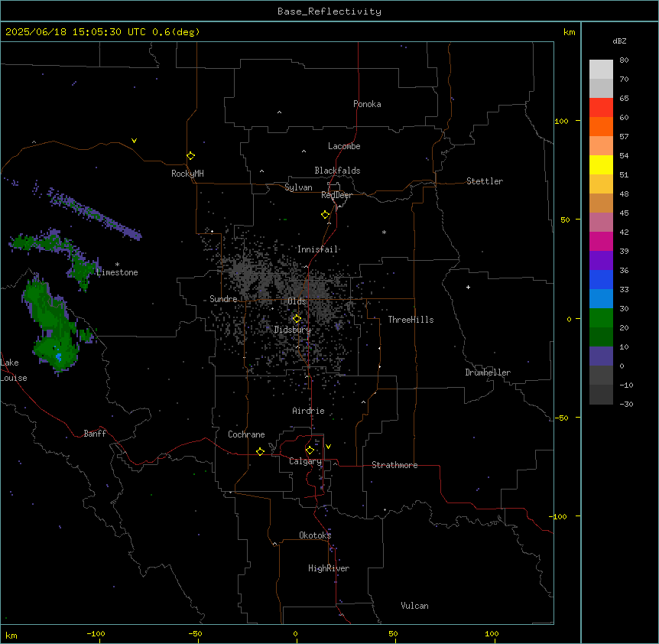Click the km unit label at top right
The width and height of the screenshot is (659, 644).
point(570,32)
